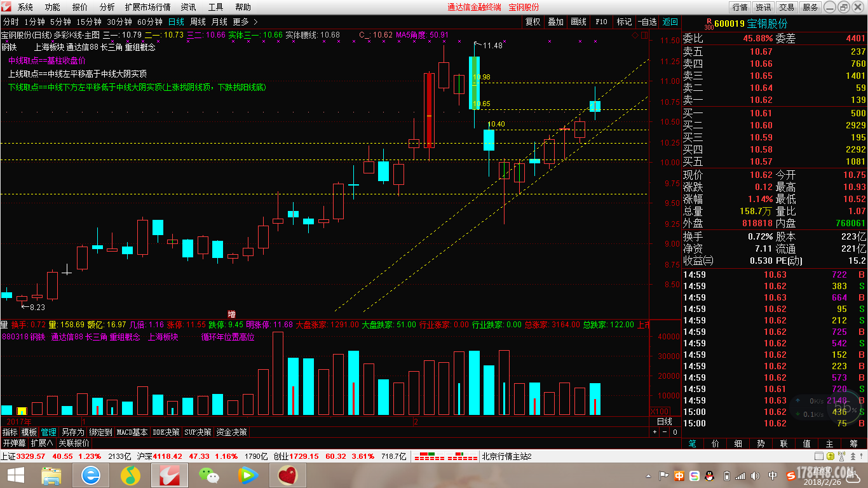Open Internet Explorer from taskbar
Image resolution: width=868 pixels, height=488 pixels.
(x=90, y=475)
